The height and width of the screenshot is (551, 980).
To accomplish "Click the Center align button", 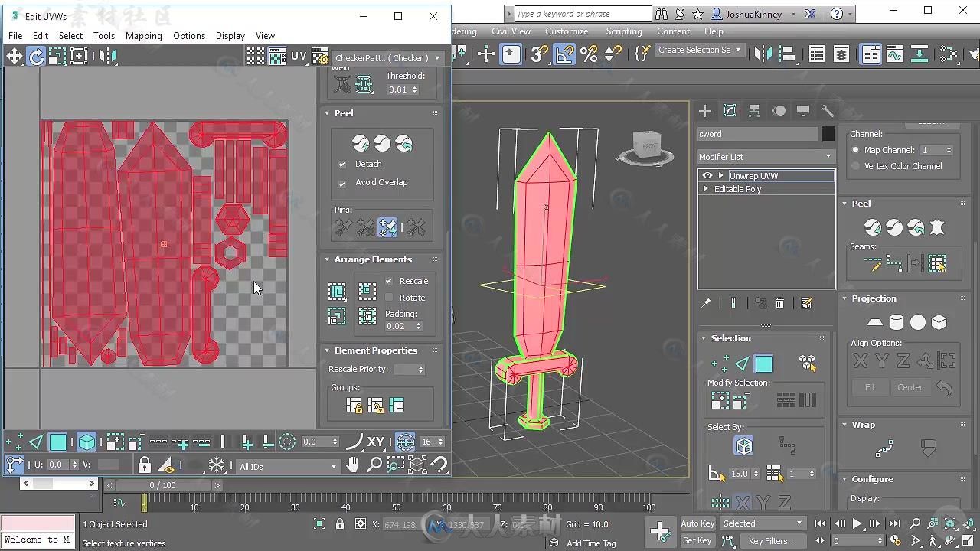I will point(910,387).
